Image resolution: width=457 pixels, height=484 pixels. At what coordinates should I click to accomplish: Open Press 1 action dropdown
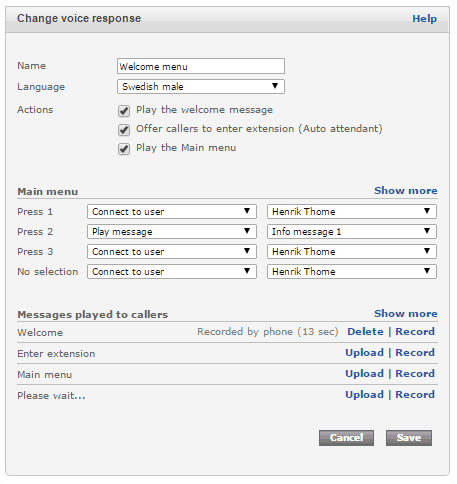click(172, 212)
